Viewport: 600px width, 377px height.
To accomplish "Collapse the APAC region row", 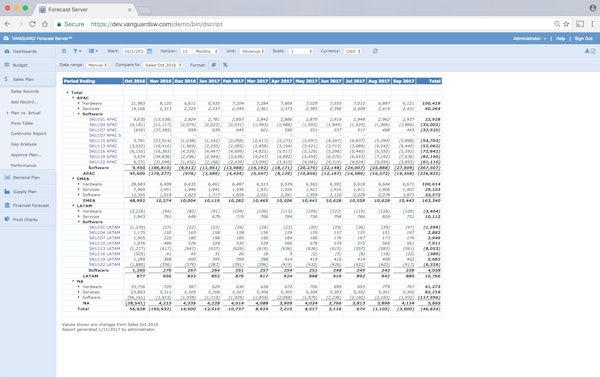I will pos(73,98).
